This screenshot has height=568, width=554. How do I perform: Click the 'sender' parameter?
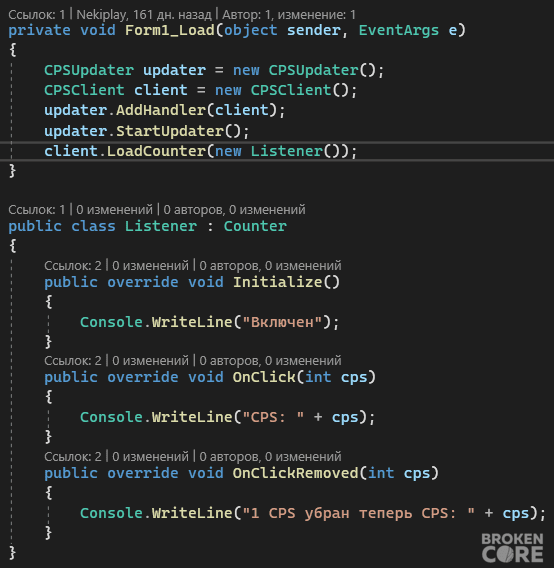pos(314,30)
